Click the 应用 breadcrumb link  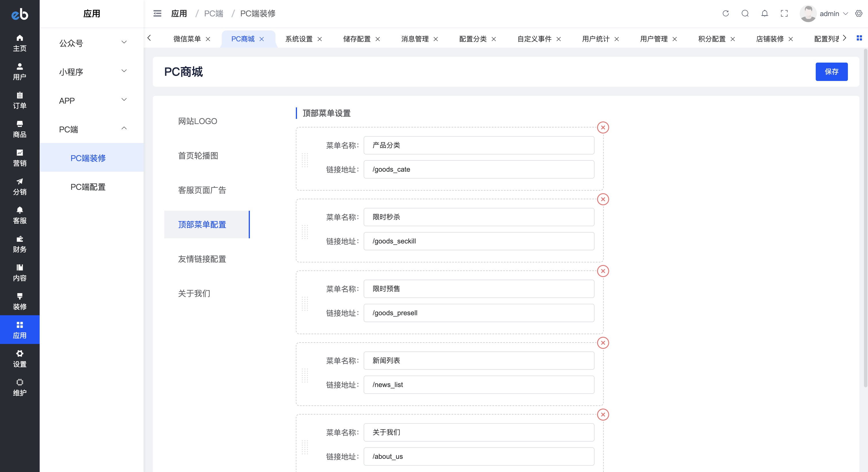tap(179, 13)
